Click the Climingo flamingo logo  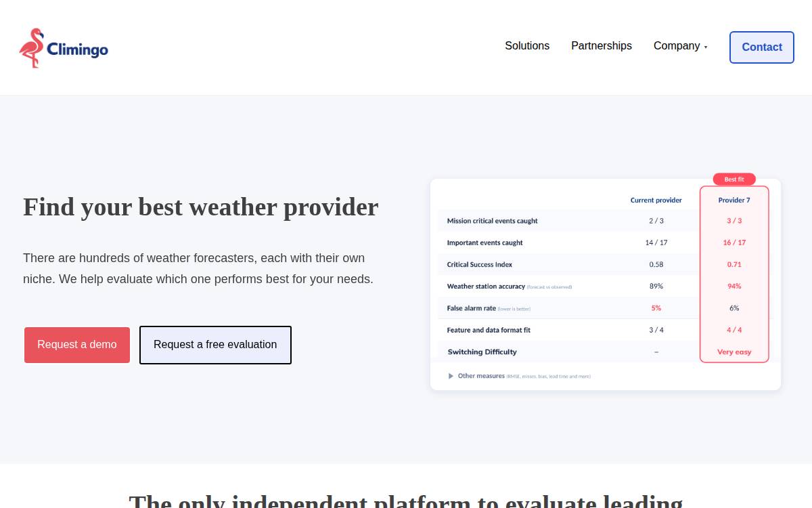[64, 48]
